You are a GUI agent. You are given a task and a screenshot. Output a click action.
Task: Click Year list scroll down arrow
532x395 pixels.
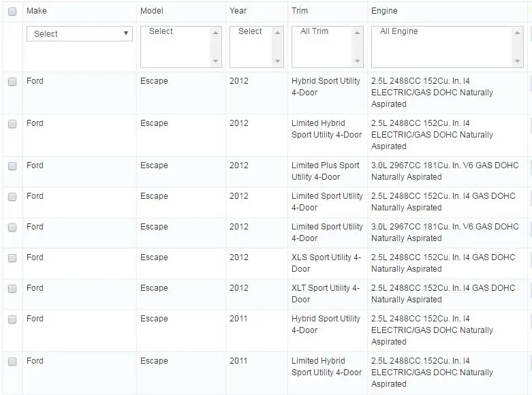(277, 61)
